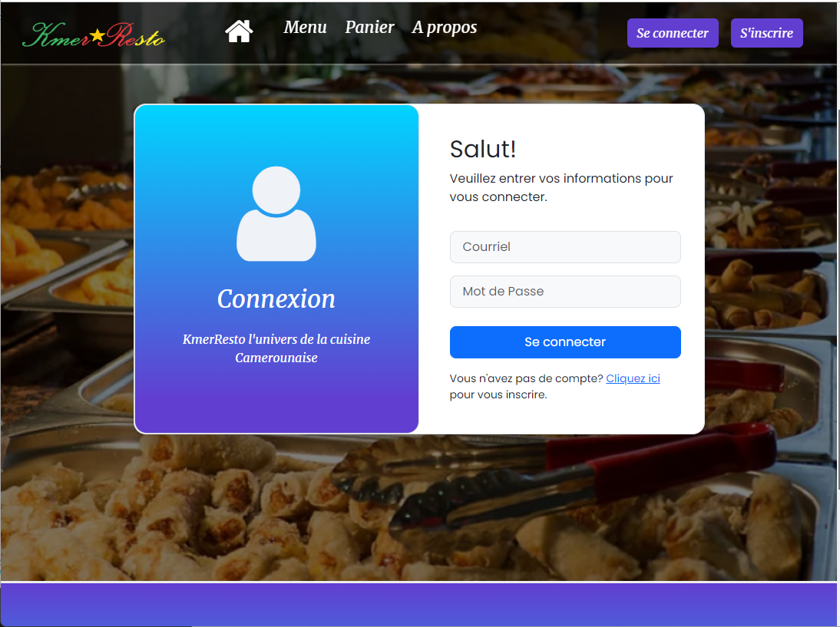Viewport: 840px width, 627px height.
Task: Click the Salut! greeting heading
Action: (x=483, y=149)
